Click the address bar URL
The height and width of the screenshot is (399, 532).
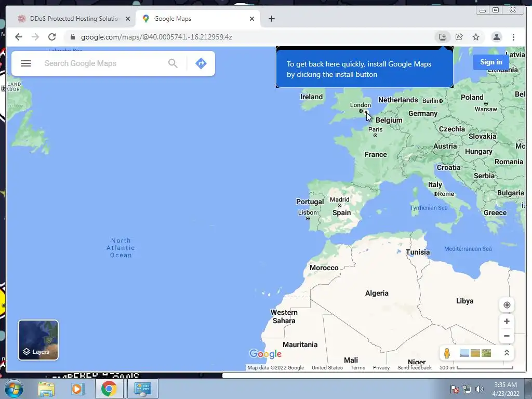click(156, 37)
